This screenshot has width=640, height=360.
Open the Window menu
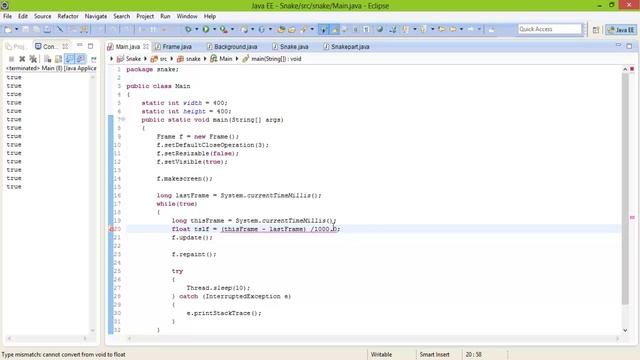tap(187, 16)
